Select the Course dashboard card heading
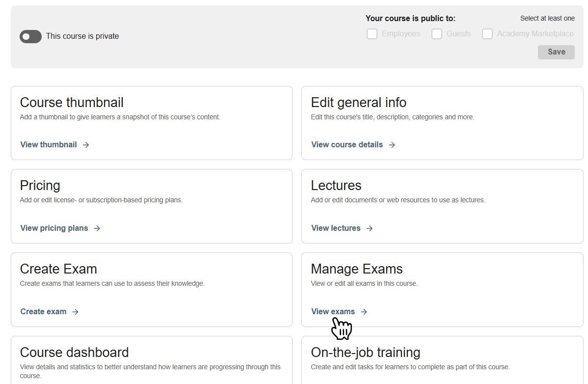The width and height of the screenshot is (588, 384). pyautogui.click(x=74, y=353)
